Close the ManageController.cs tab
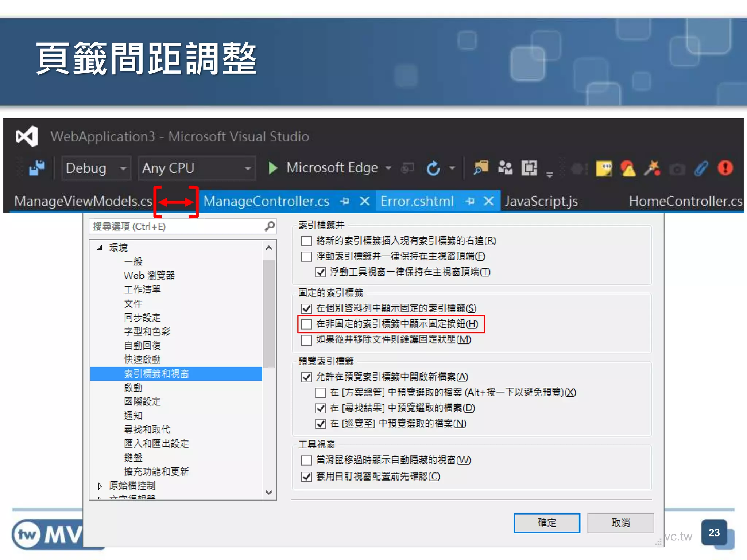 point(365,201)
